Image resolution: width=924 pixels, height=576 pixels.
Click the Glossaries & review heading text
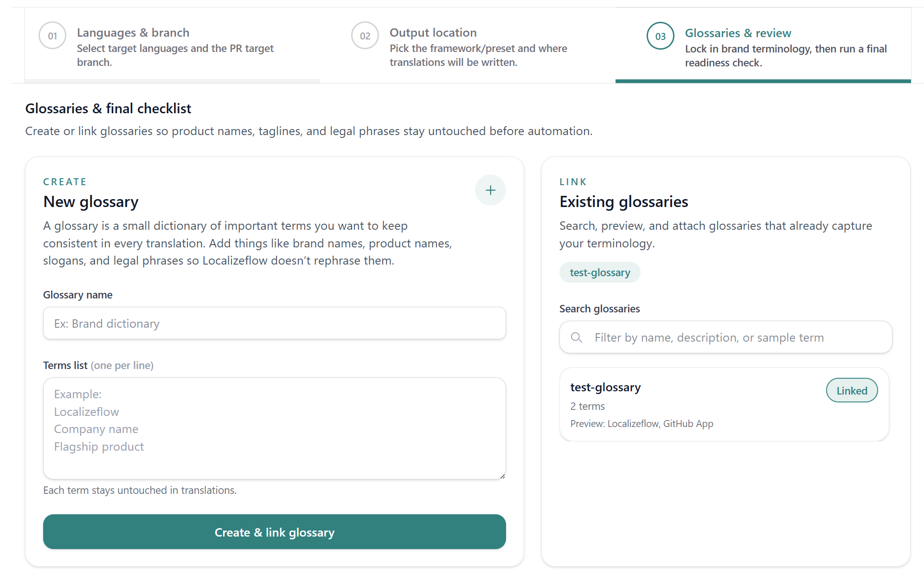point(738,32)
